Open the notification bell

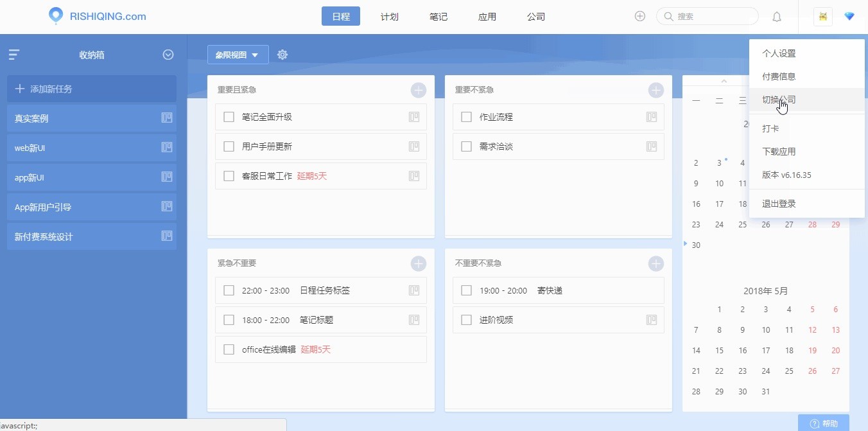777,17
